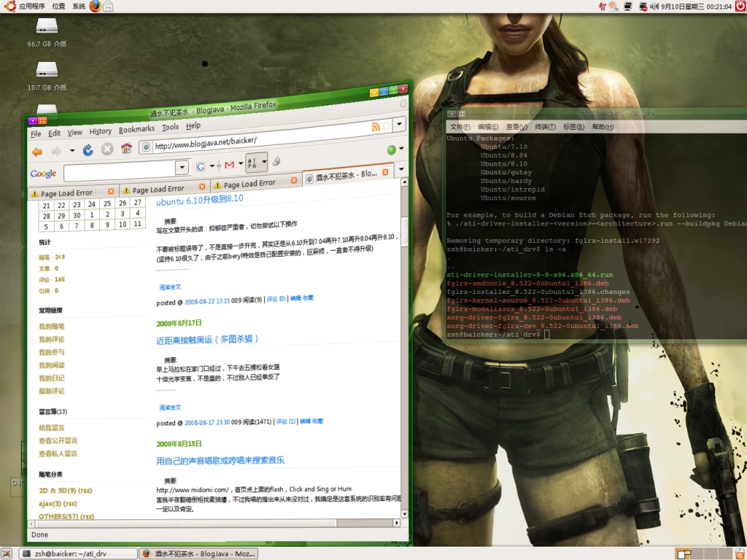Screen dimensions: 747x560
Task: Click the show desktop icon in bottom panel
Action: coord(6,554)
